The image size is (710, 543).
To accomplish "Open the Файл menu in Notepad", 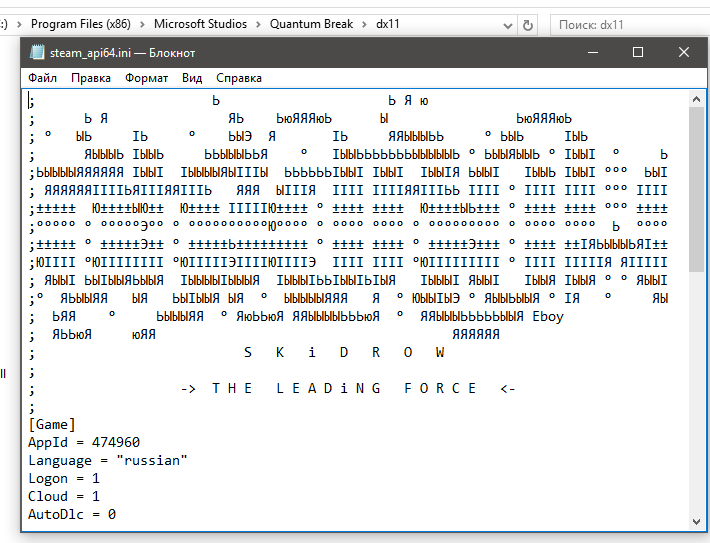I will click(x=42, y=78).
